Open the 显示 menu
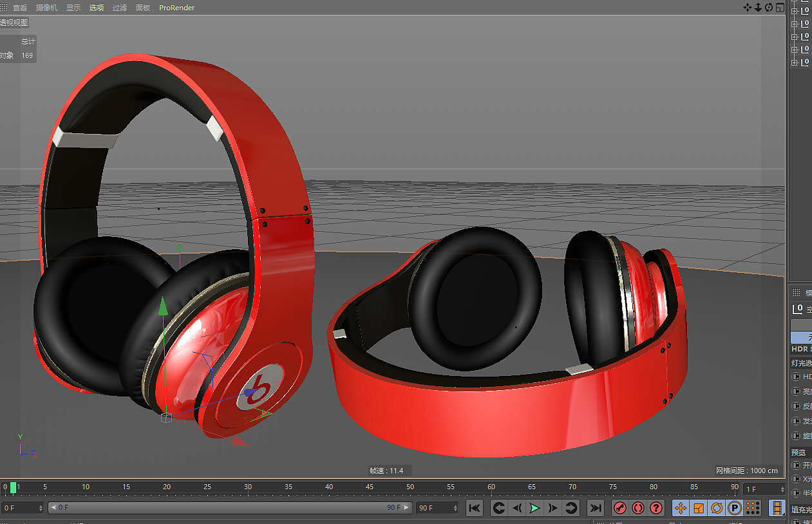The image size is (812, 524). click(x=73, y=8)
